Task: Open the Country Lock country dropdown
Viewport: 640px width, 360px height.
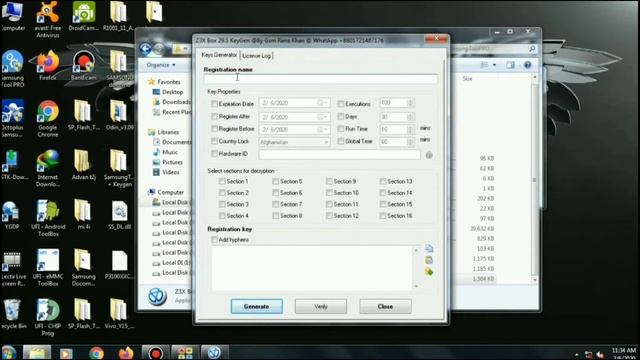Action: (x=326, y=142)
